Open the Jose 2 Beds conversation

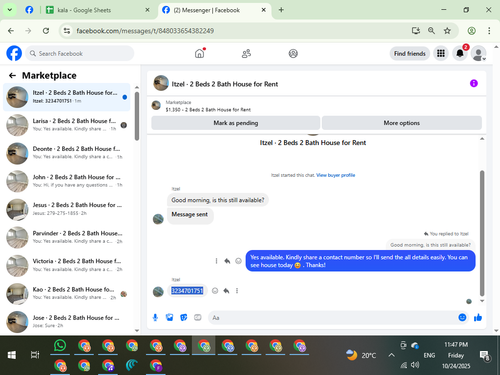(67, 322)
